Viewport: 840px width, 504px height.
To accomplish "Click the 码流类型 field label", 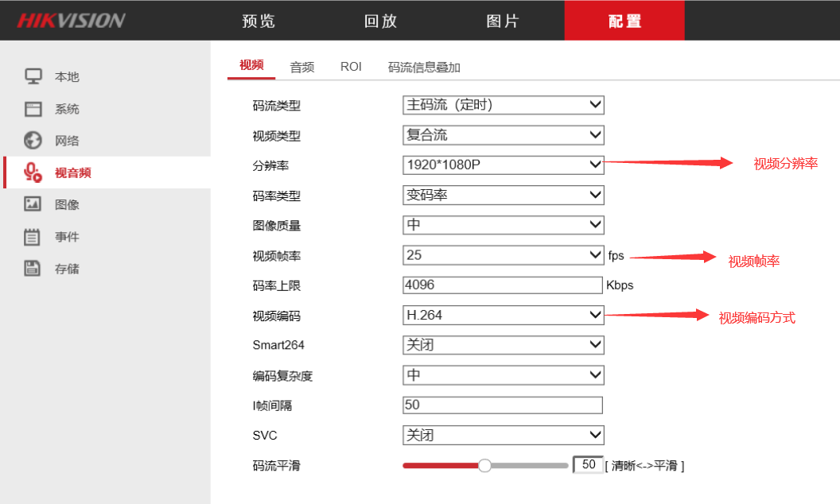I will click(x=277, y=106).
